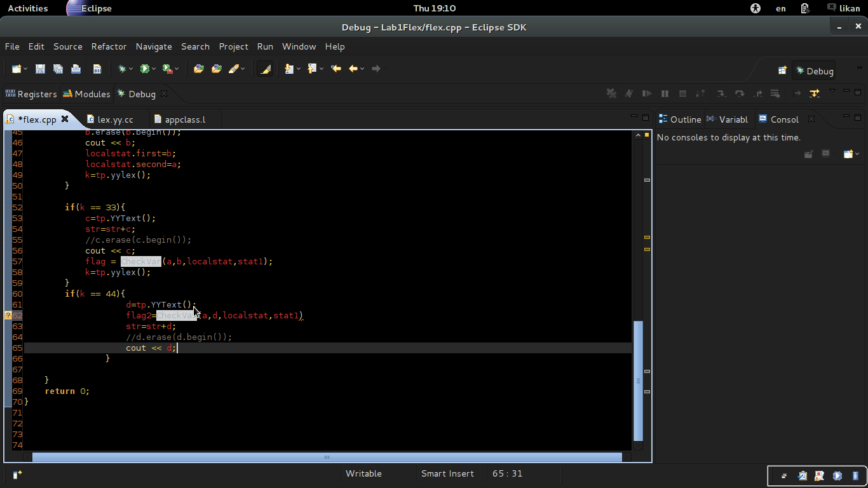This screenshot has width=868, height=488.
Task: Click the Save icon in the toolbar
Action: pos(40,69)
